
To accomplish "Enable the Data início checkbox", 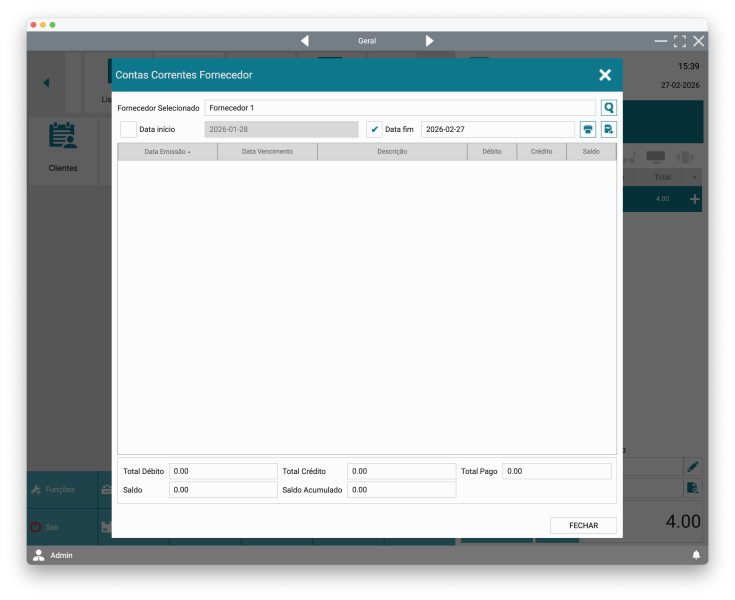I will (x=128, y=129).
